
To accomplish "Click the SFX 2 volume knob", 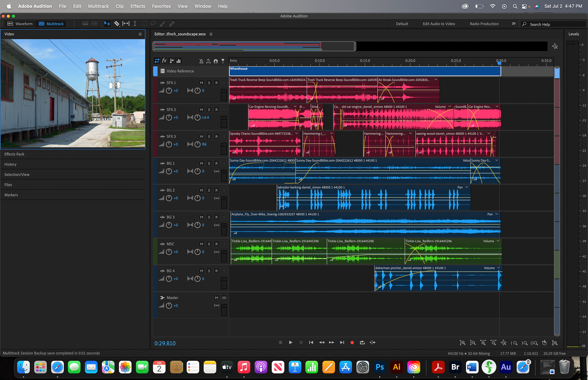I will [x=169, y=118].
